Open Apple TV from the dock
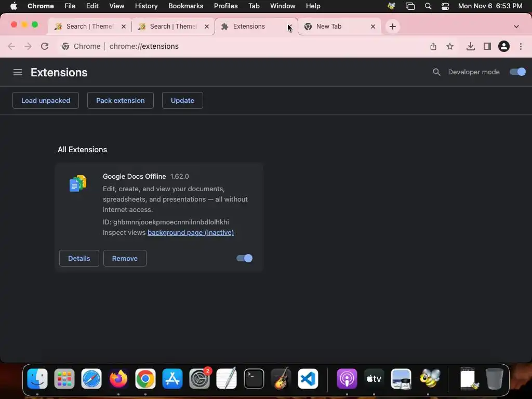The height and width of the screenshot is (399, 532). coord(374,378)
